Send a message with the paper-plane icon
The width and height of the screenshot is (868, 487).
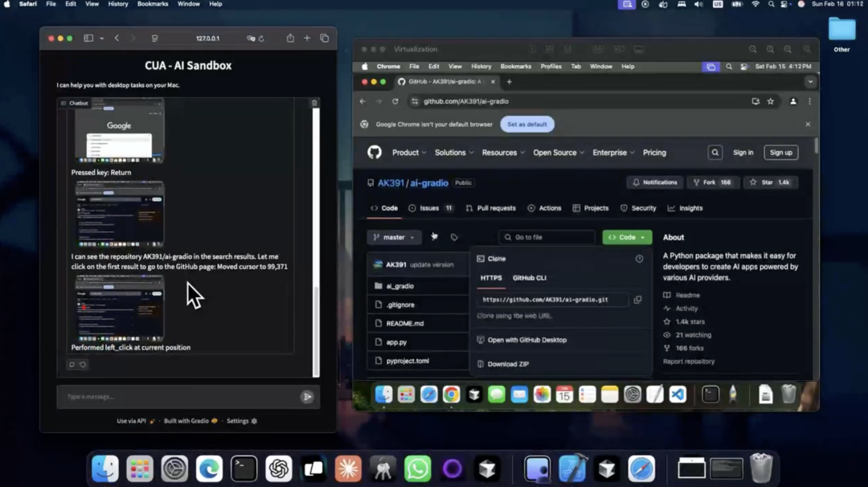(307, 396)
